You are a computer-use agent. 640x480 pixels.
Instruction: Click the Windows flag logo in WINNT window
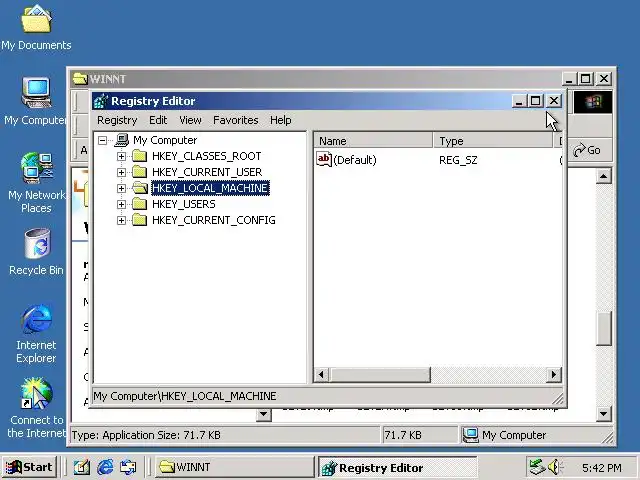(593, 102)
